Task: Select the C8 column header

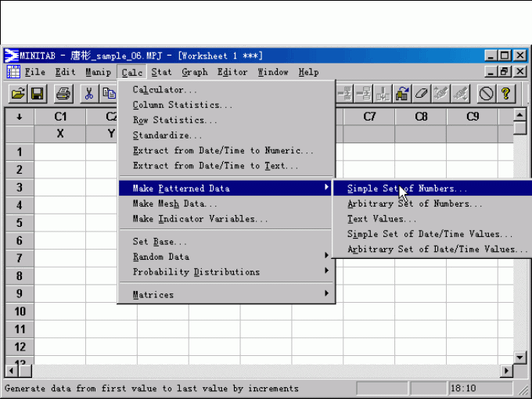Action: click(x=421, y=117)
